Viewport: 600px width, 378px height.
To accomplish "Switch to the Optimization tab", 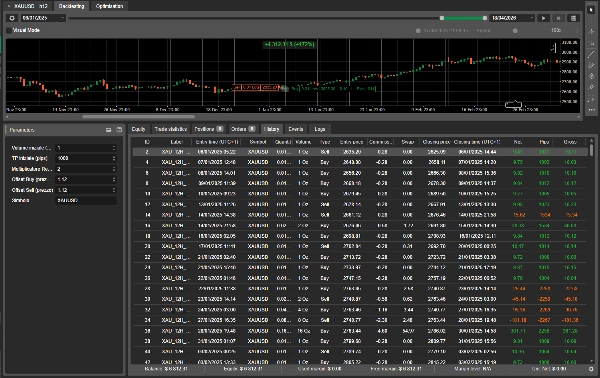I will pos(109,6).
